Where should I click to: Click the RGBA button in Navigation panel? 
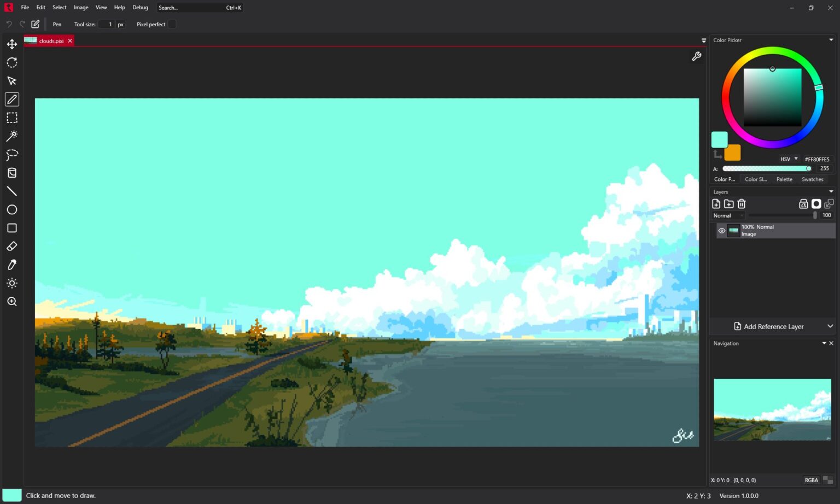coord(811,479)
